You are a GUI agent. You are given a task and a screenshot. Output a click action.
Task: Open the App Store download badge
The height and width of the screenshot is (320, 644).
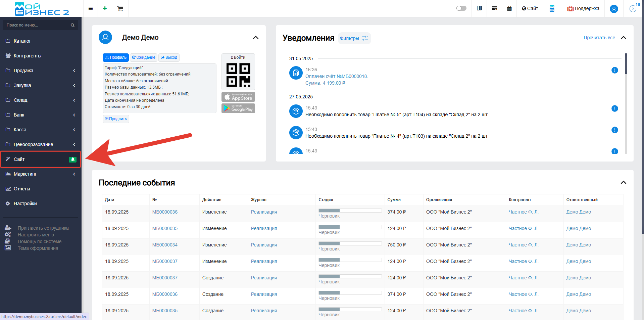[x=238, y=97]
